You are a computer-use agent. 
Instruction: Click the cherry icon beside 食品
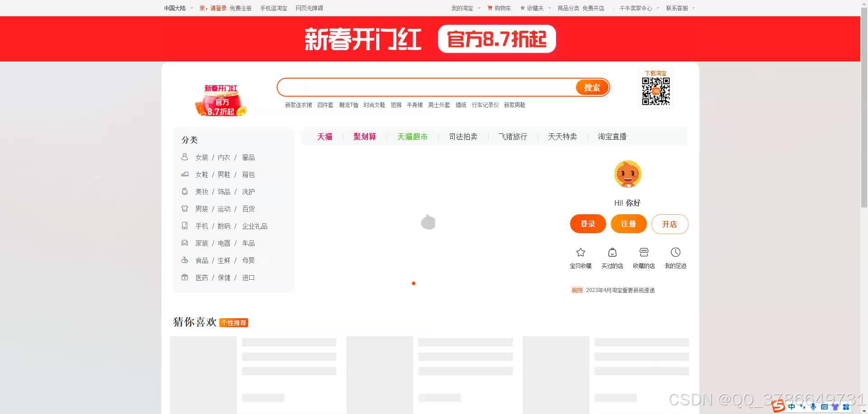tap(184, 260)
